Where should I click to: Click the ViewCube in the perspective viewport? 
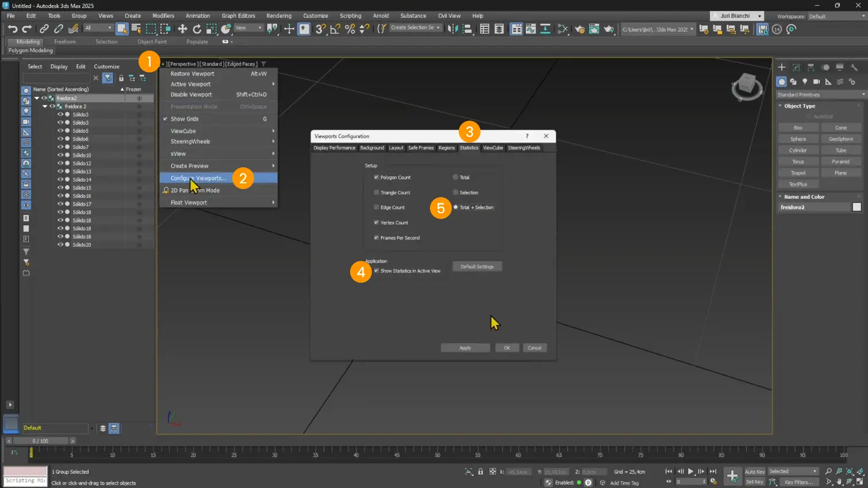747,86
